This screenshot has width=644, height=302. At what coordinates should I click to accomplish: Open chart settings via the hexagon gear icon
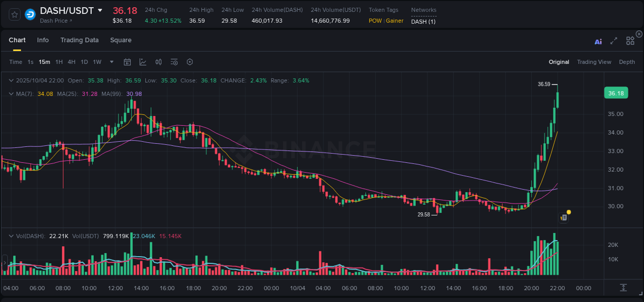click(189, 62)
